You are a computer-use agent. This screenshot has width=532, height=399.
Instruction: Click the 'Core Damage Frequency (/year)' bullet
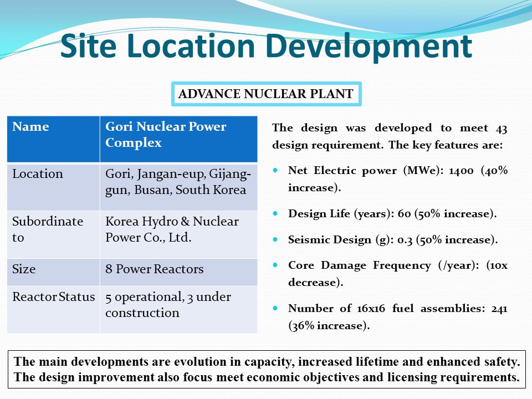pos(398,273)
